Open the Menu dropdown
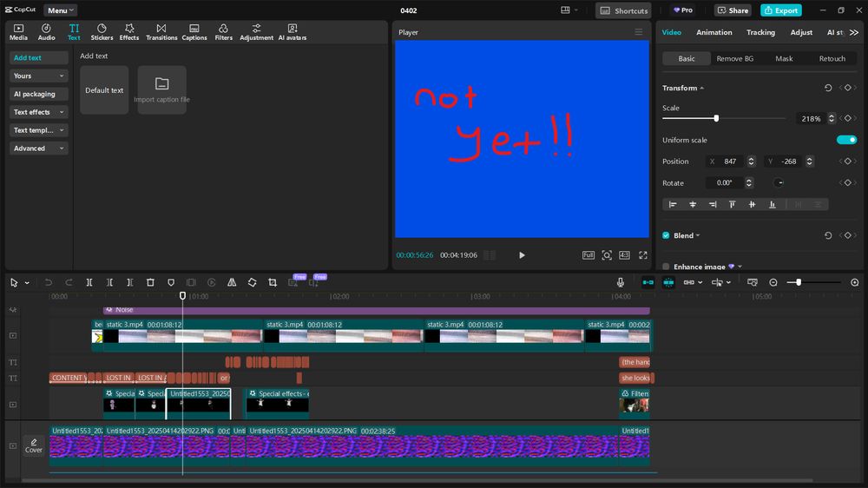This screenshot has height=488, width=868. tap(61, 10)
